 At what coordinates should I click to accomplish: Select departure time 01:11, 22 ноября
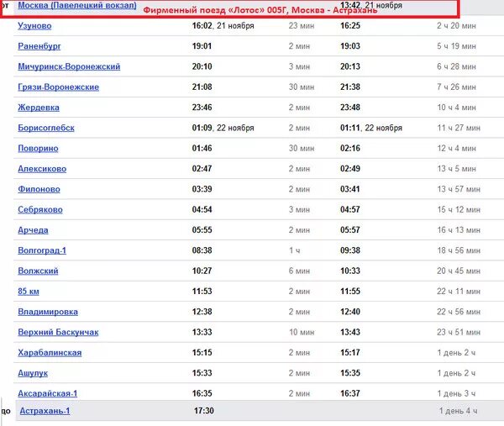tap(371, 128)
